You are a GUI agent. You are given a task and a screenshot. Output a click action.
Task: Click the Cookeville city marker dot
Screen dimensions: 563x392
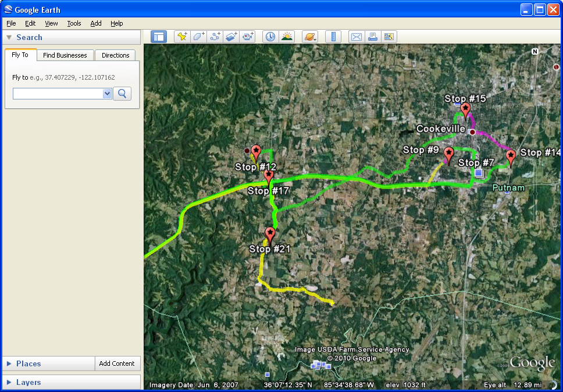[x=472, y=132]
